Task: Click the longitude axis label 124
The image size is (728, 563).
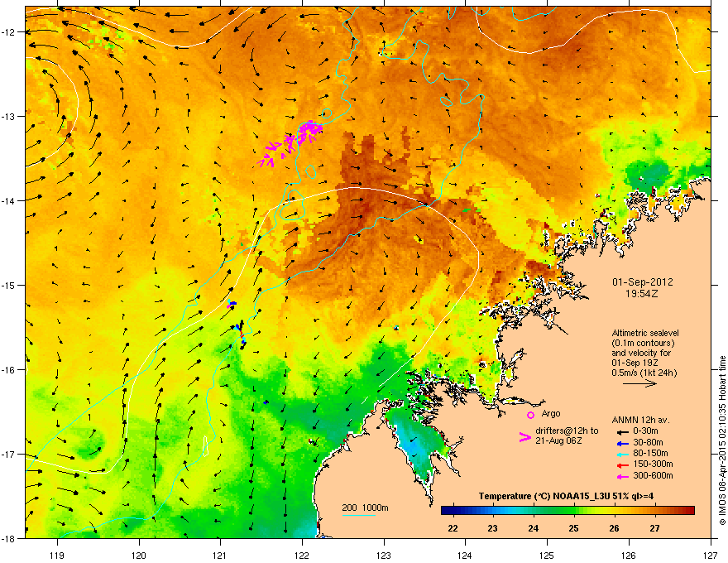Action: point(465,555)
